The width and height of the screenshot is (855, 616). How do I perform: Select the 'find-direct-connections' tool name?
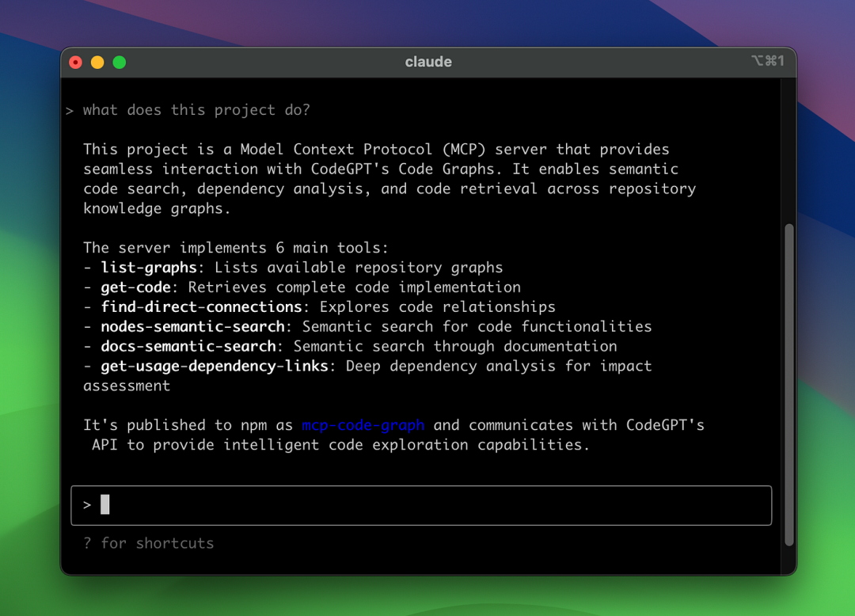click(x=201, y=306)
